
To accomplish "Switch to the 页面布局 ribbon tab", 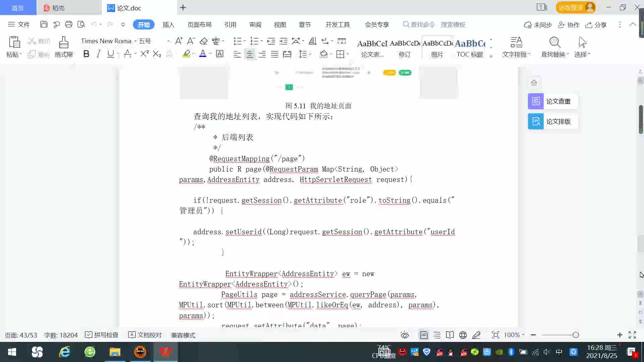I will (199, 25).
